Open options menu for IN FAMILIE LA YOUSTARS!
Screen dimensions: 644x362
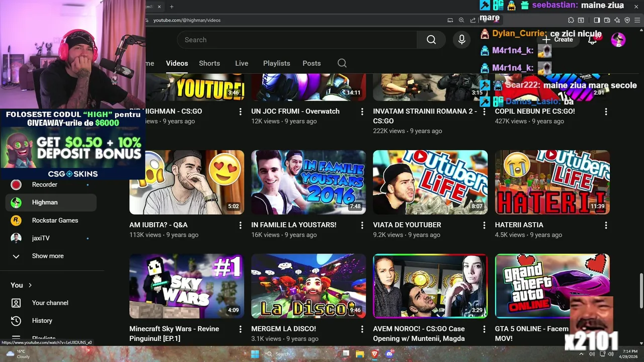362,225
